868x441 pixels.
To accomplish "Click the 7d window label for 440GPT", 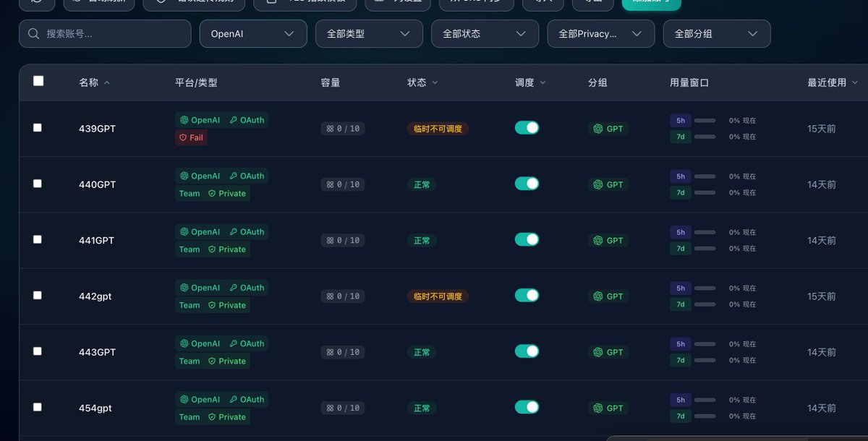I will pos(681,192).
